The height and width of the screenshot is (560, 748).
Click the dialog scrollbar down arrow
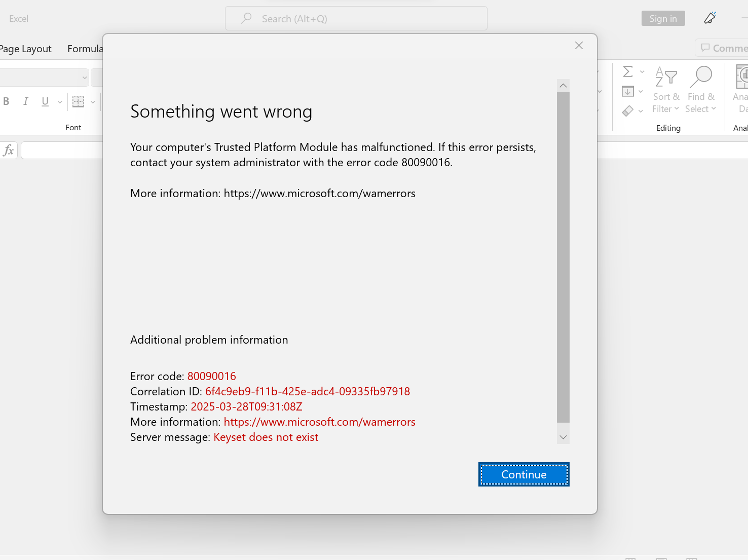563,437
